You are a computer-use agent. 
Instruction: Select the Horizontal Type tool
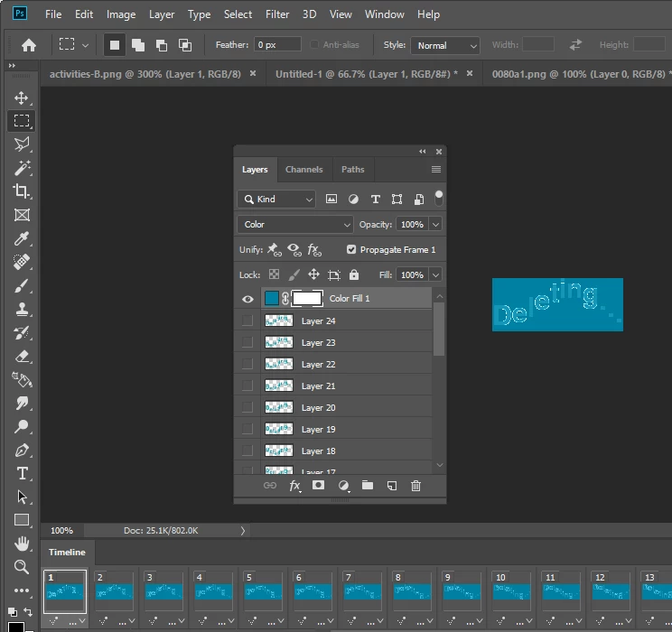coord(22,473)
